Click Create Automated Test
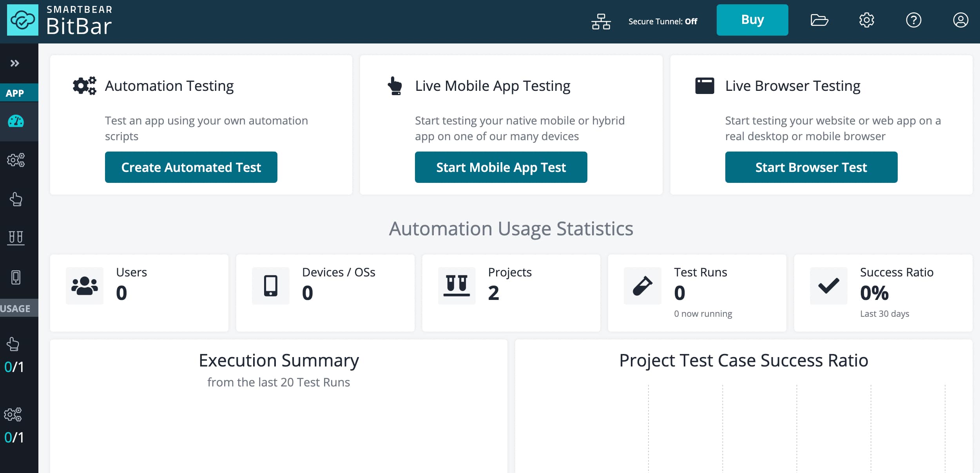 (190, 167)
